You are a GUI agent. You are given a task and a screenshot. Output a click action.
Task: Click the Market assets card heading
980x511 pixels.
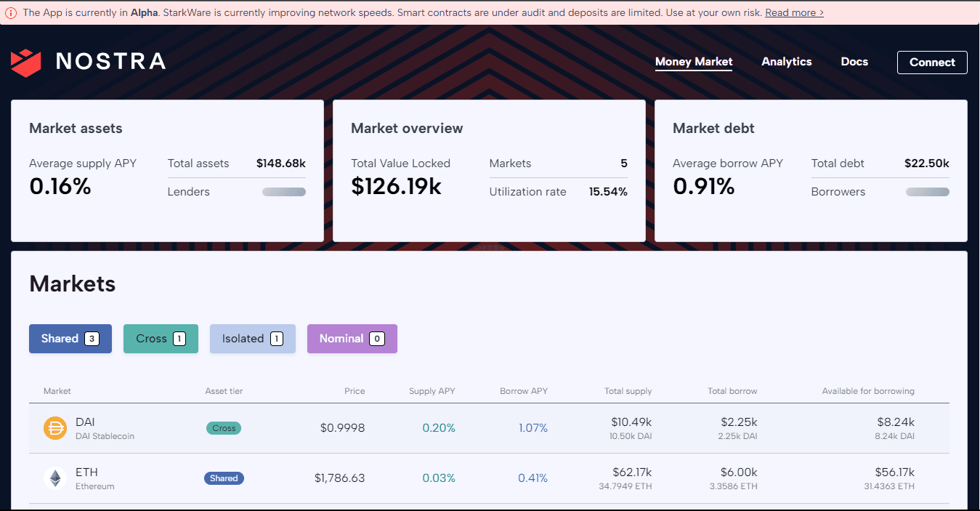click(76, 128)
